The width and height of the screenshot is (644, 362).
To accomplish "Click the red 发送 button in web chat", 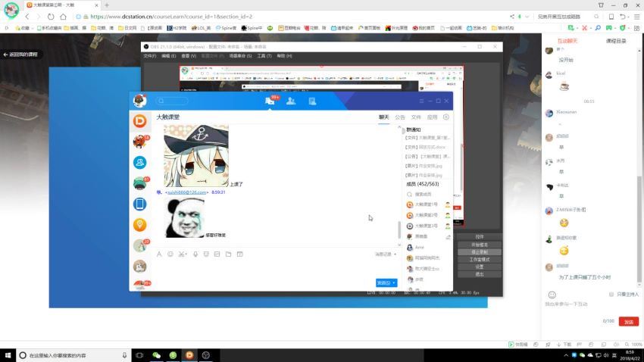I will pos(629,321).
